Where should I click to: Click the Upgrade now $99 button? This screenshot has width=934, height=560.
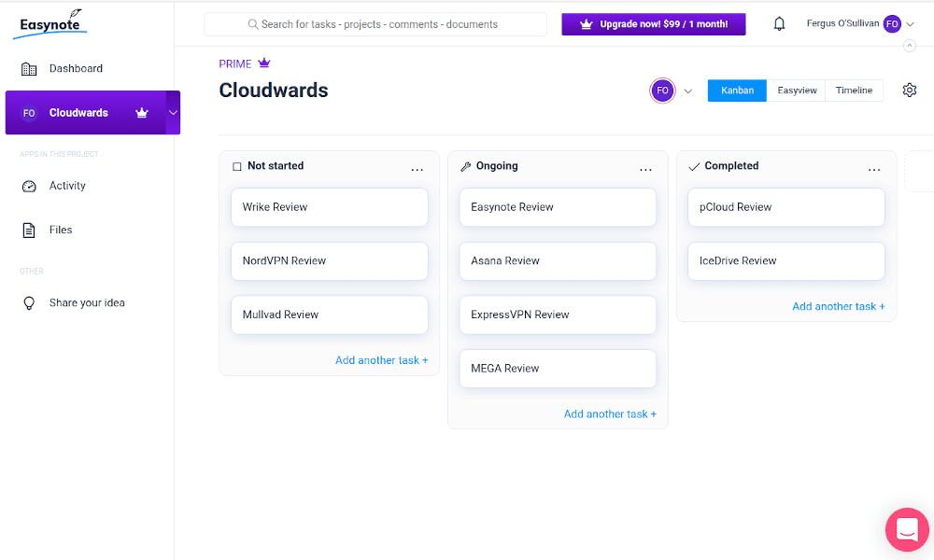point(654,24)
